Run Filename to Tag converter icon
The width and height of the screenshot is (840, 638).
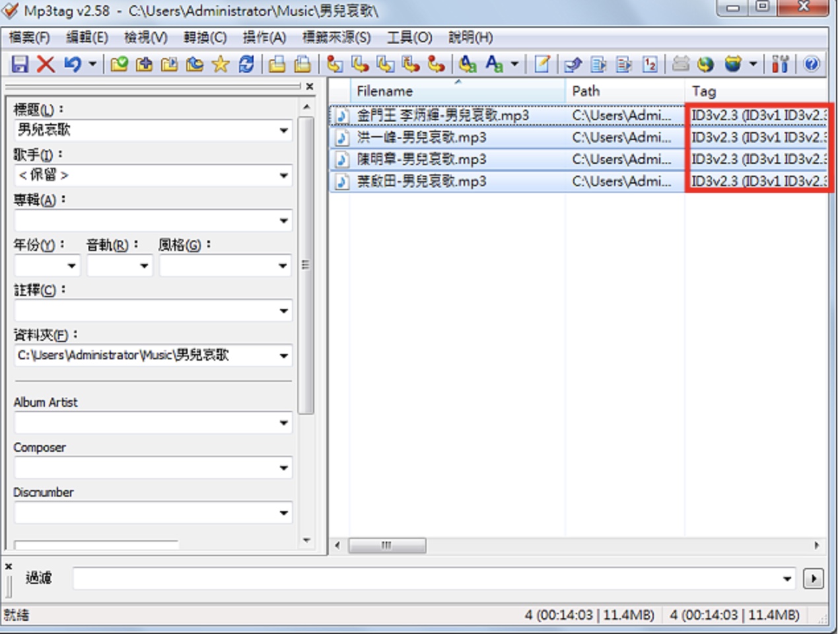[x=360, y=64]
